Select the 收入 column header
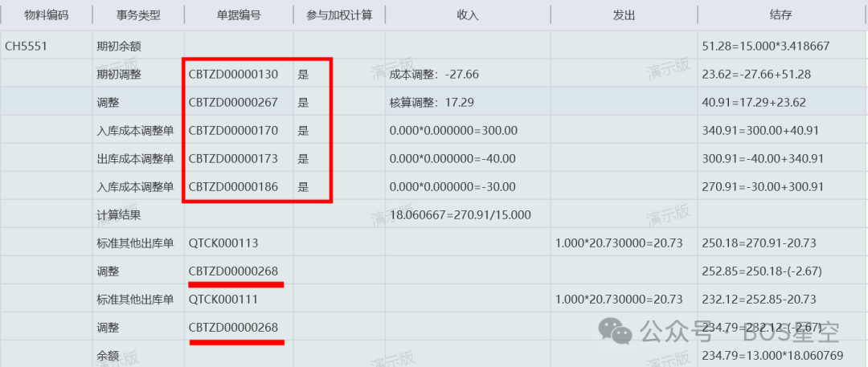868x367 pixels. tap(468, 15)
